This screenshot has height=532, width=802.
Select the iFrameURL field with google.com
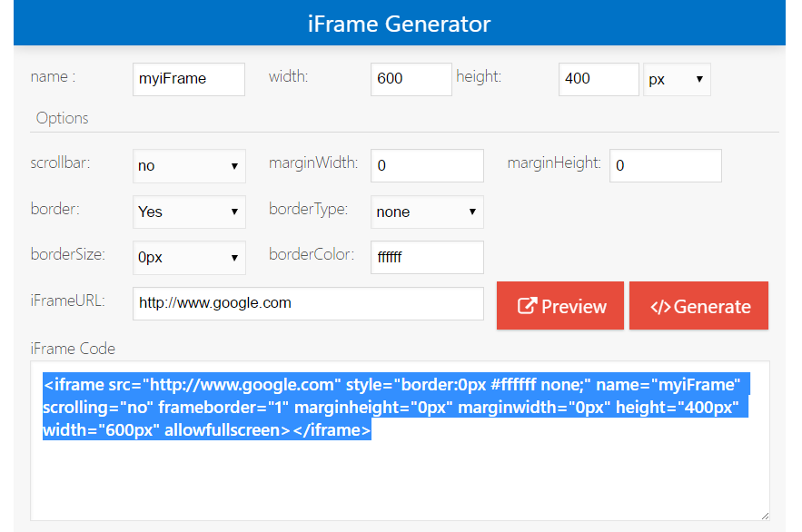click(308, 304)
